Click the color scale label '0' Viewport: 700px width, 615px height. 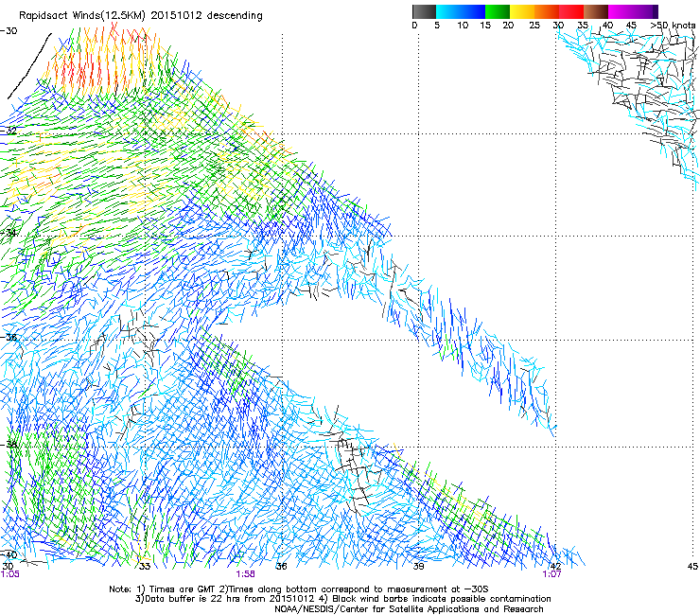click(x=414, y=26)
